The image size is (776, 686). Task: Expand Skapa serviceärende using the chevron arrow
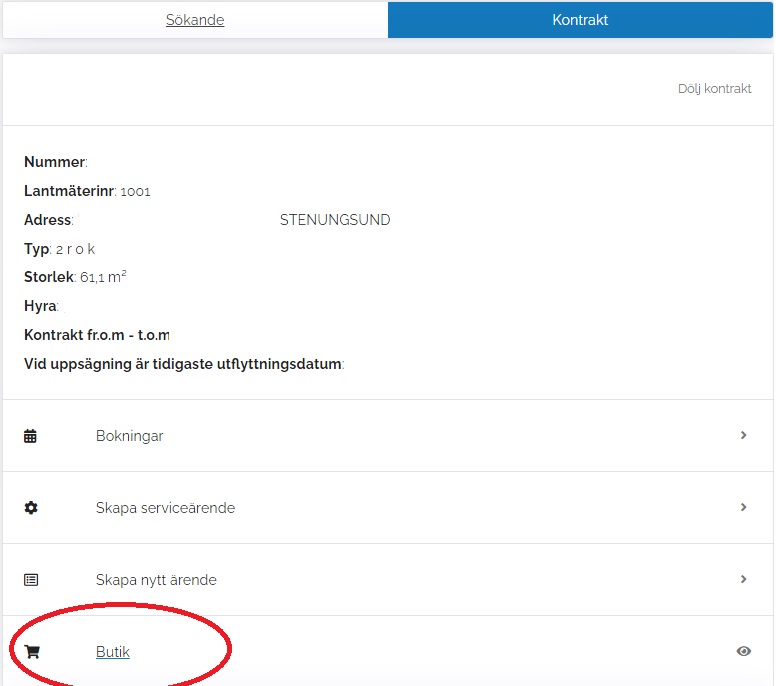[743, 508]
